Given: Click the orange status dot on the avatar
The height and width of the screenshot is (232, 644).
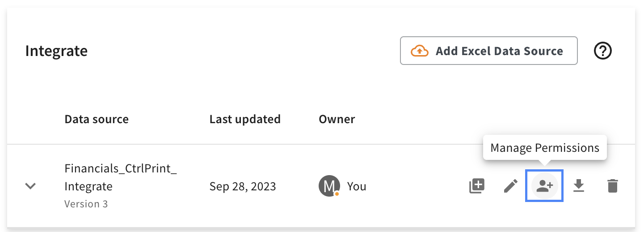Looking at the screenshot, I should (x=337, y=194).
